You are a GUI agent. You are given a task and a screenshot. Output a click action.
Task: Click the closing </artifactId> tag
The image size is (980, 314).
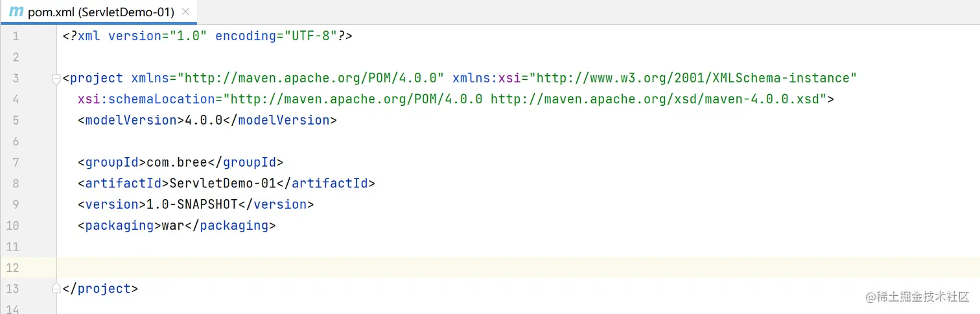pyautogui.click(x=326, y=183)
